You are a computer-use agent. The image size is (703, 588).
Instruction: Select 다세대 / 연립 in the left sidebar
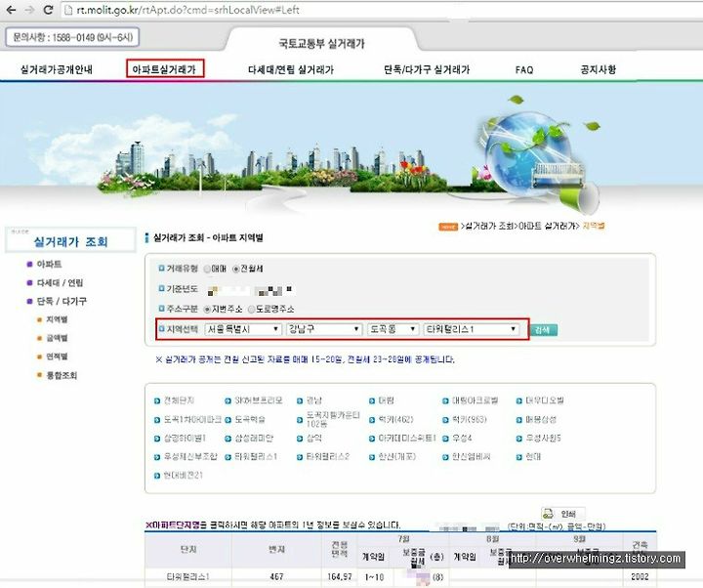pyautogui.click(x=60, y=282)
